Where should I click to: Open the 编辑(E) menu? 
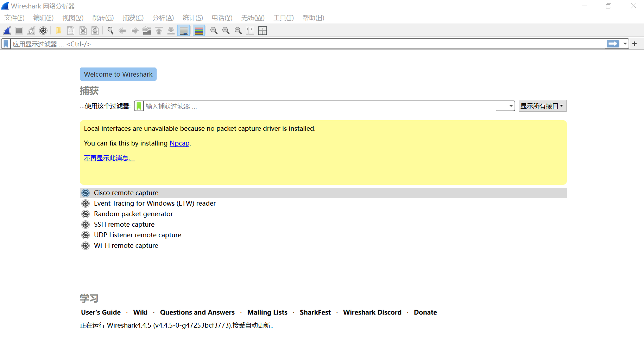(x=43, y=18)
